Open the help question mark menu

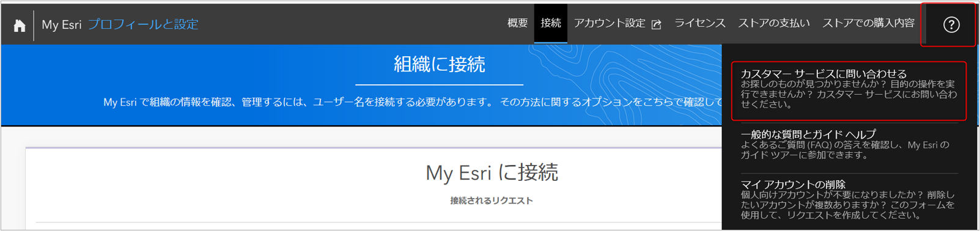click(x=951, y=24)
